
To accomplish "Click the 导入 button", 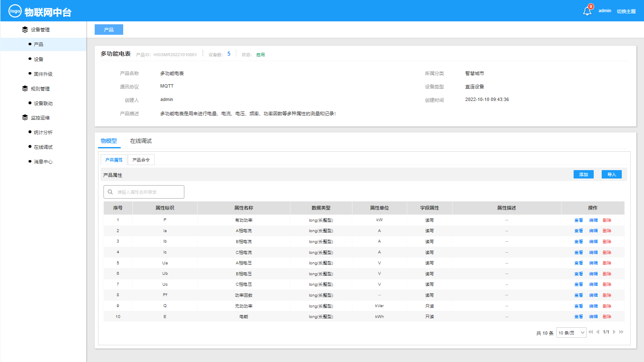I will (x=611, y=174).
